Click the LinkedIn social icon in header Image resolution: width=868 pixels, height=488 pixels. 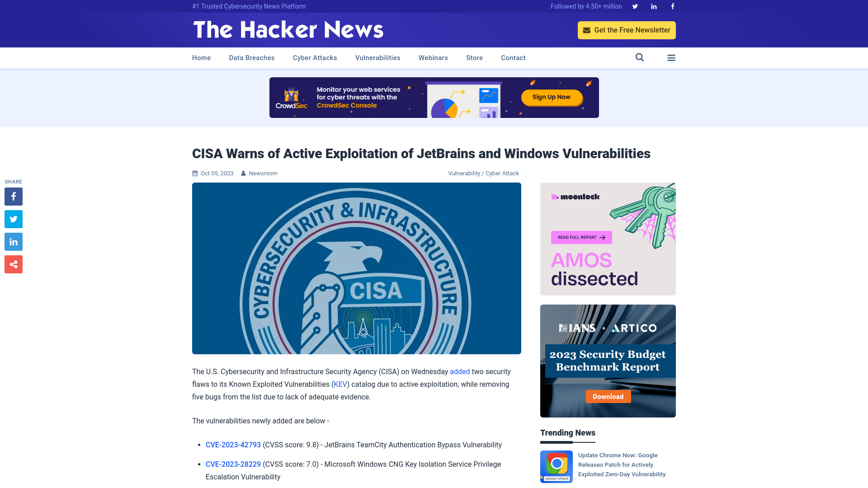click(x=654, y=6)
